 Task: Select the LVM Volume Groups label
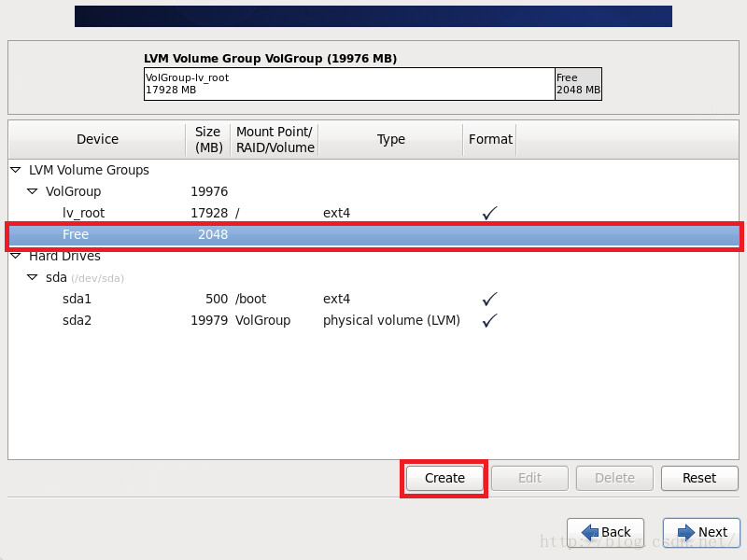[89, 170]
